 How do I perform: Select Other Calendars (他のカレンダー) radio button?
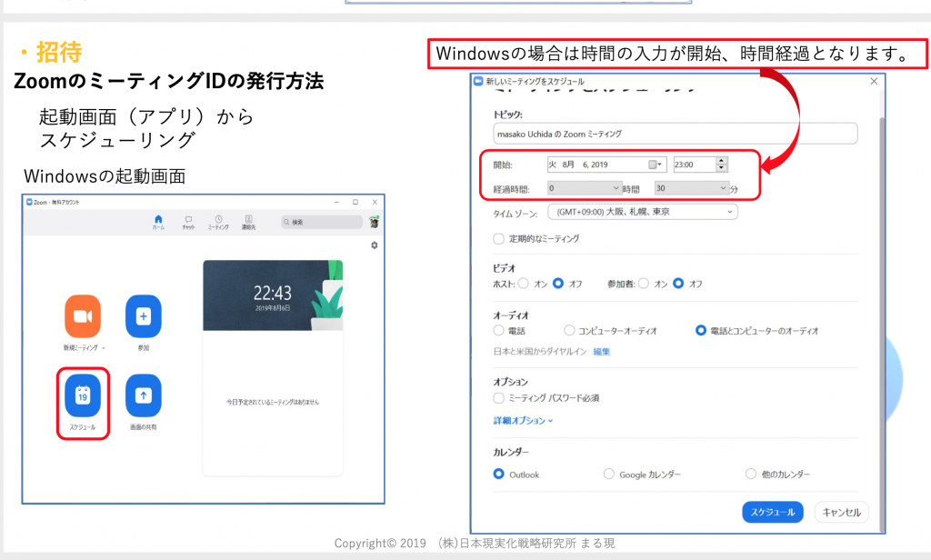[x=750, y=474]
